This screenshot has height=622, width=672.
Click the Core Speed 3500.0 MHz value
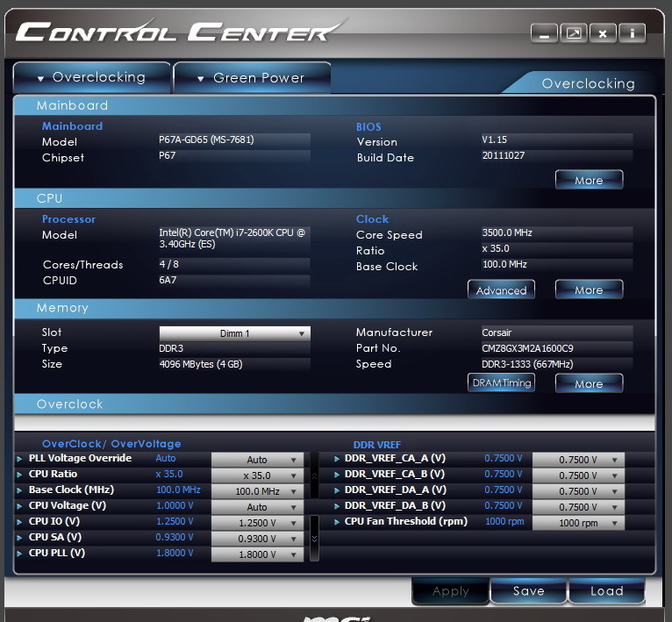[x=507, y=232]
